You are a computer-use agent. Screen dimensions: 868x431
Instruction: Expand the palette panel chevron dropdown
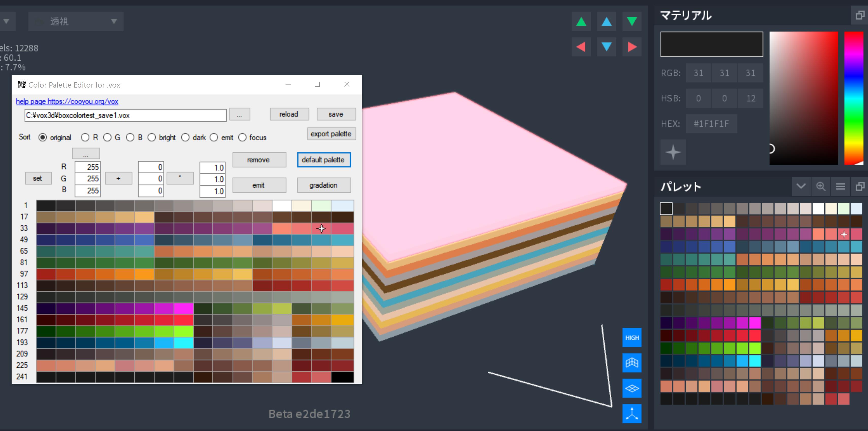coord(801,186)
